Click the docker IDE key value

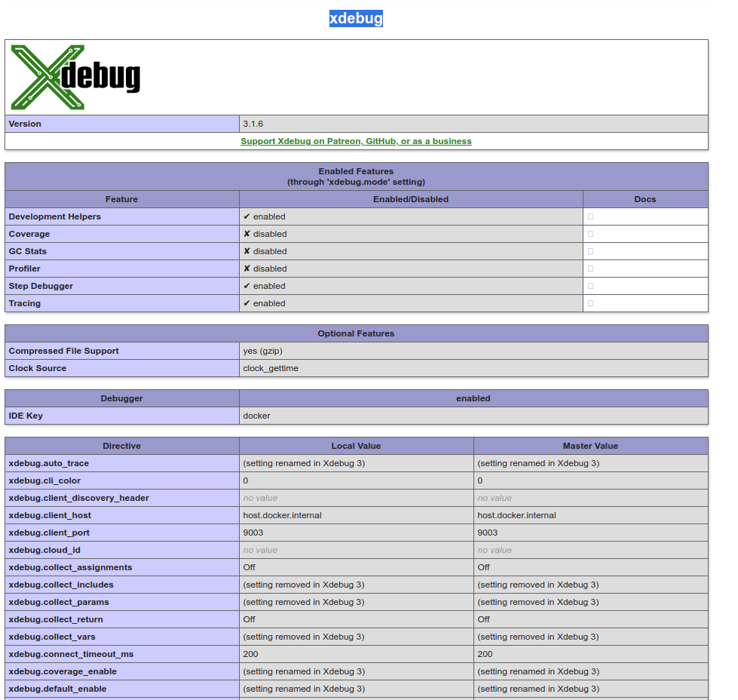click(x=256, y=416)
